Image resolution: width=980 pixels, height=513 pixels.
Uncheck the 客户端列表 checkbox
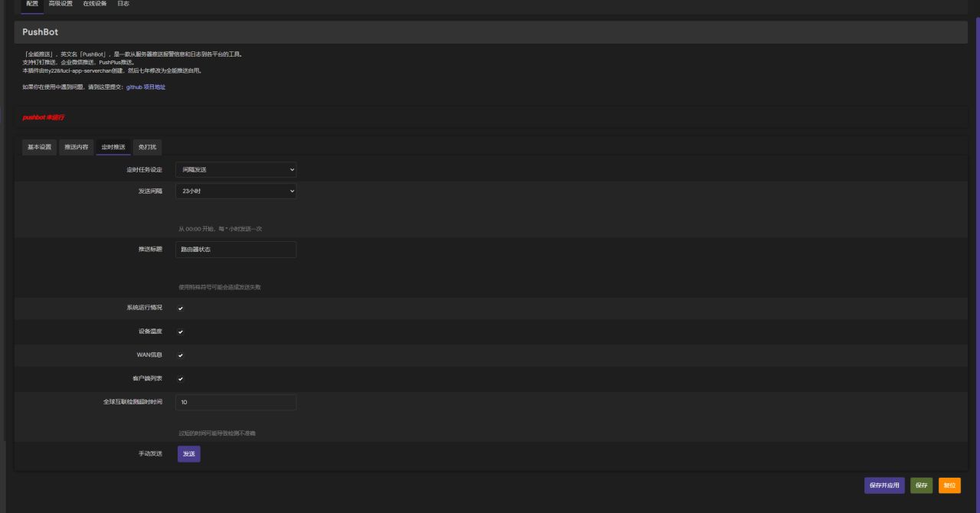(x=181, y=379)
